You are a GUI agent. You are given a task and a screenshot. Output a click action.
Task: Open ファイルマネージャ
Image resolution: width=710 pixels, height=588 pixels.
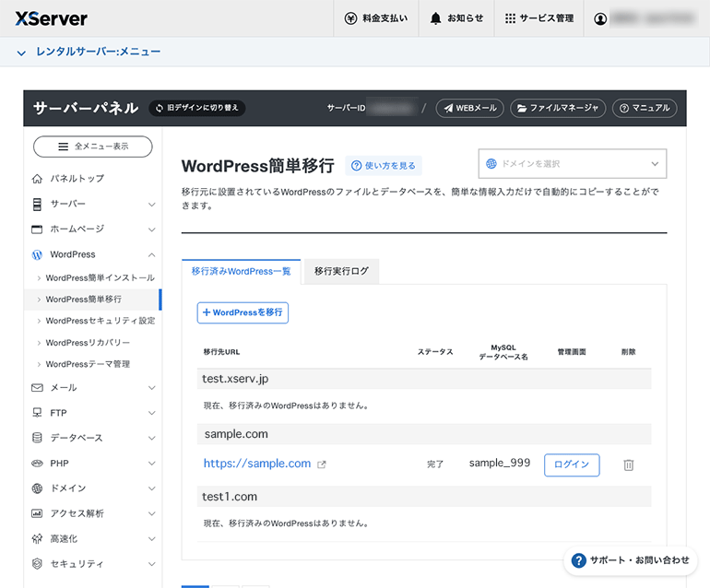[x=558, y=108]
